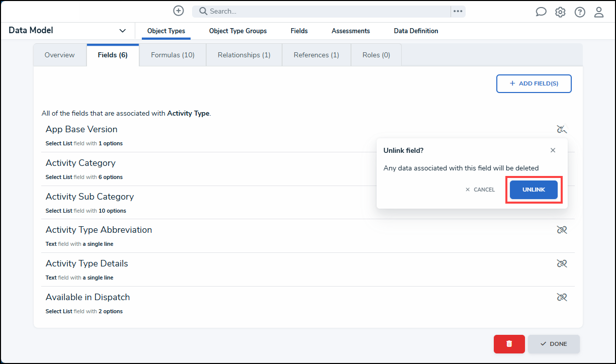Unlink the Available in Dispatch field icon
The width and height of the screenshot is (616, 364).
pos(562,297)
